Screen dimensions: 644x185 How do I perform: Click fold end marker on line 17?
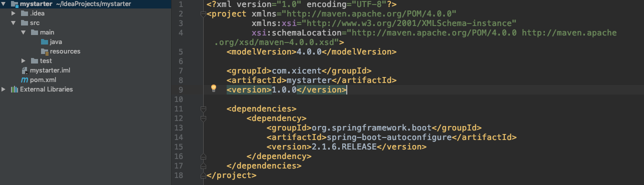(203, 166)
